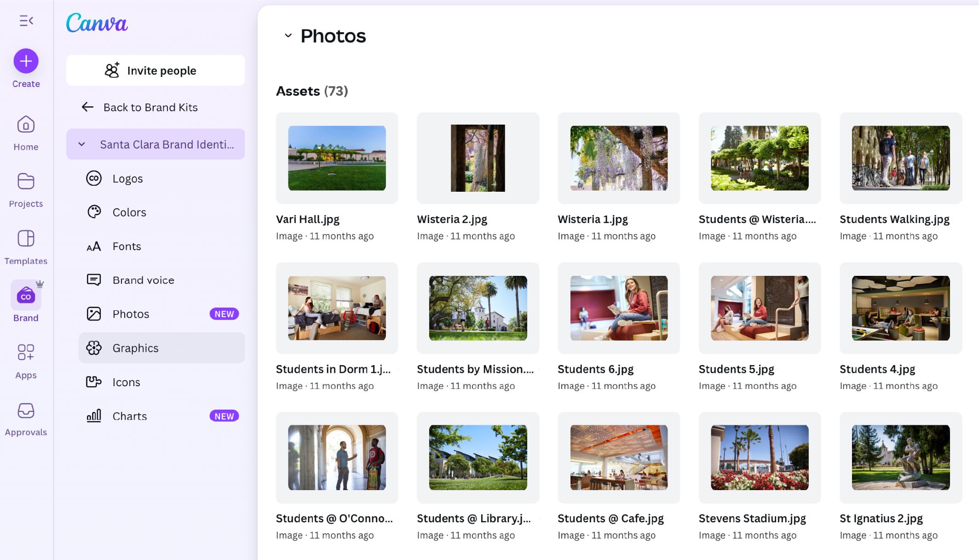979x560 pixels.
Task: Open Brand voice settings
Action: (143, 280)
